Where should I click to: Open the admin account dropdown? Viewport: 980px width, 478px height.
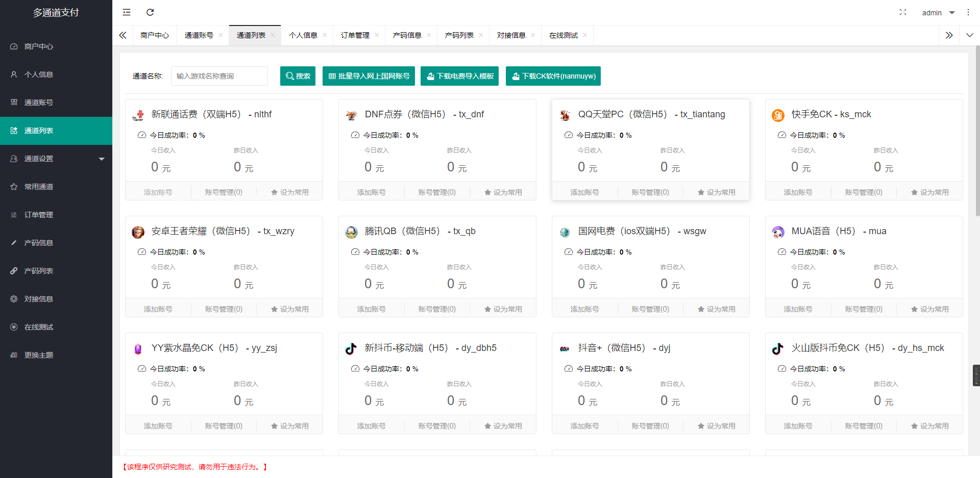pyautogui.click(x=937, y=12)
